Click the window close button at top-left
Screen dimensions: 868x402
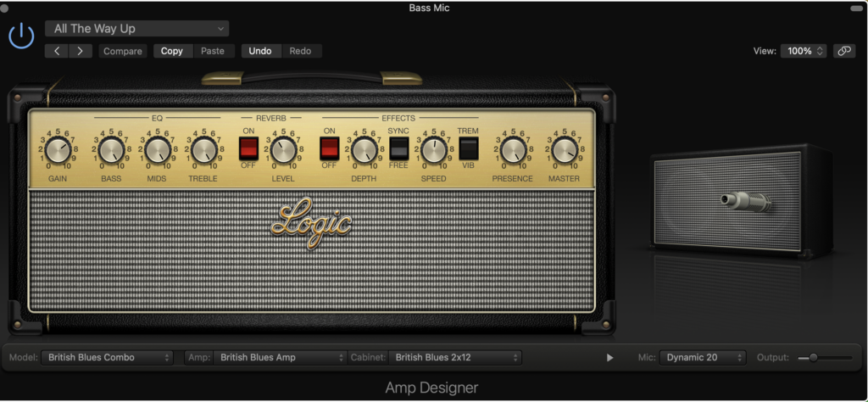tap(4, 8)
